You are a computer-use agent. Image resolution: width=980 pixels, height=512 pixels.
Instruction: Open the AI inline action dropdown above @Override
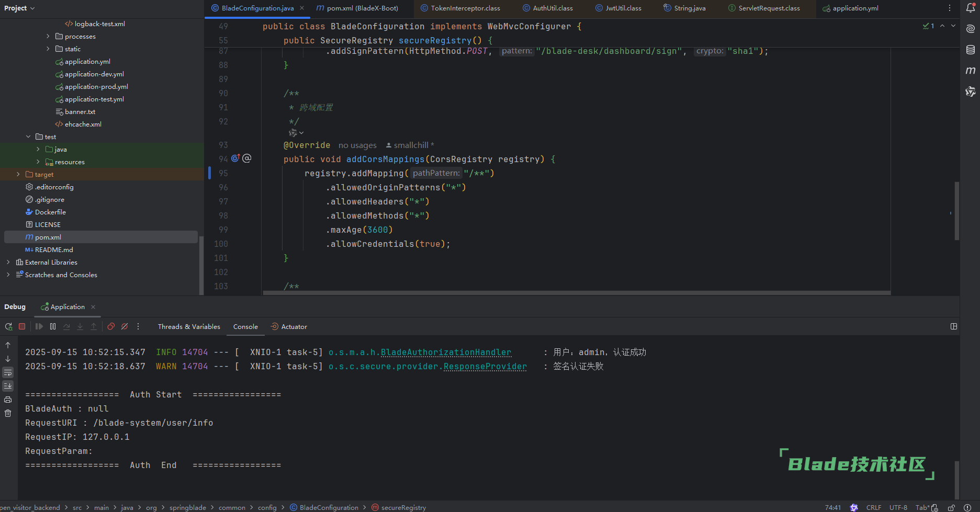[296, 133]
